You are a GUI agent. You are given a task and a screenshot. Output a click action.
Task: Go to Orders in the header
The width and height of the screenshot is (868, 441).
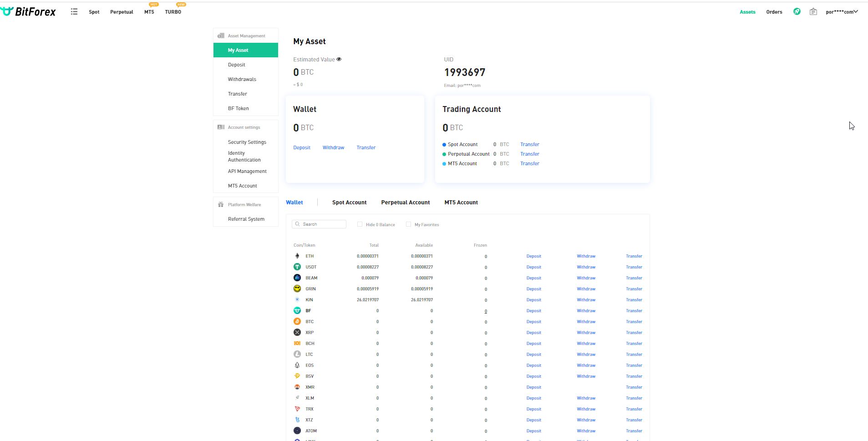tap(774, 12)
